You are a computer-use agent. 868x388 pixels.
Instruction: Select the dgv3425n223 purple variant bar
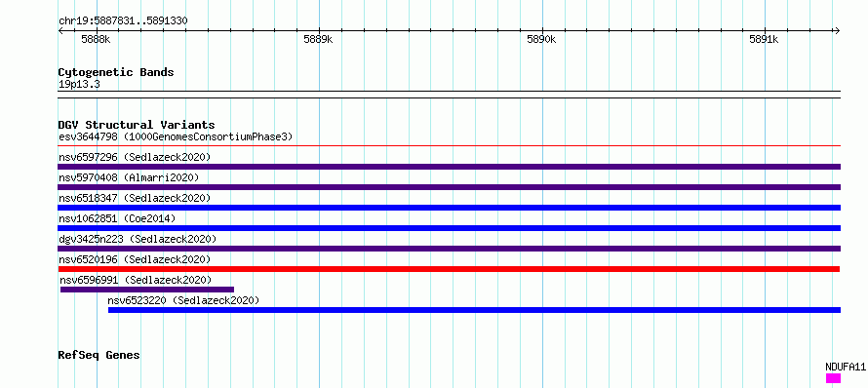pos(449,249)
